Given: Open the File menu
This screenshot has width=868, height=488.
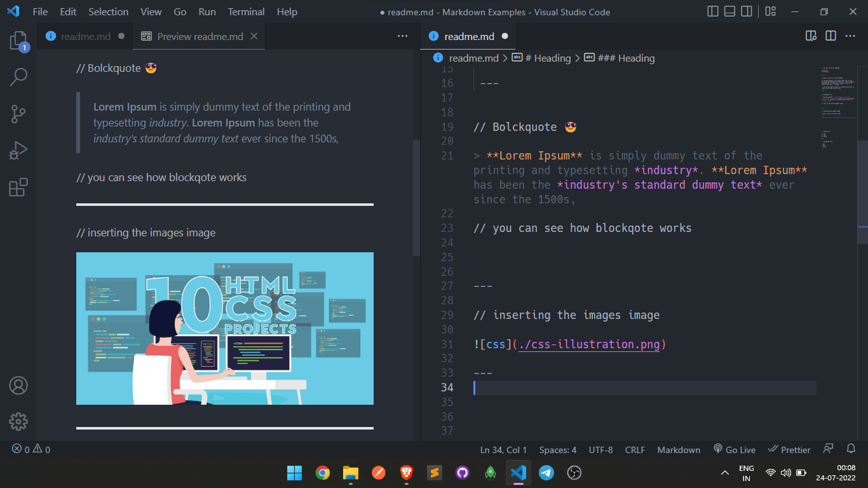Looking at the screenshot, I should pos(40,11).
